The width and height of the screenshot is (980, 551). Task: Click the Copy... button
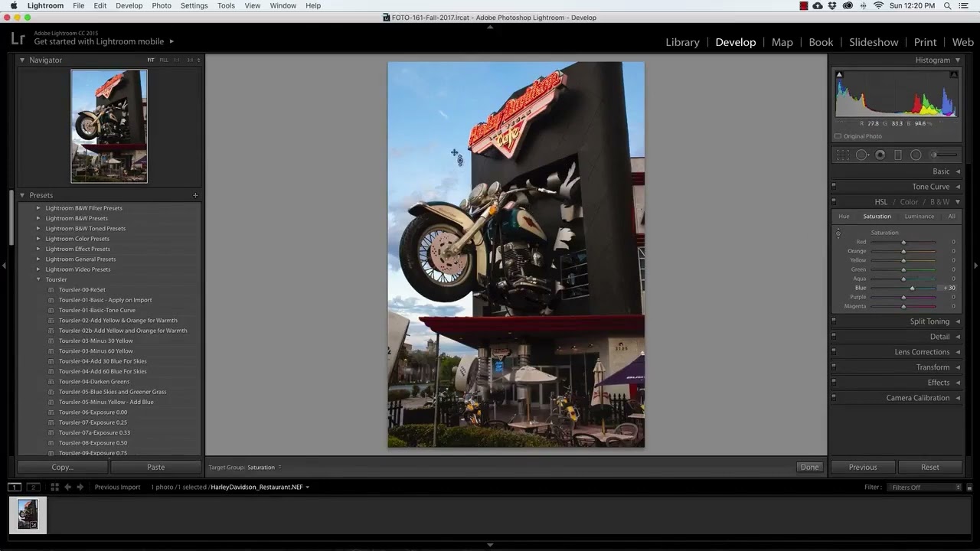point(63,467)
